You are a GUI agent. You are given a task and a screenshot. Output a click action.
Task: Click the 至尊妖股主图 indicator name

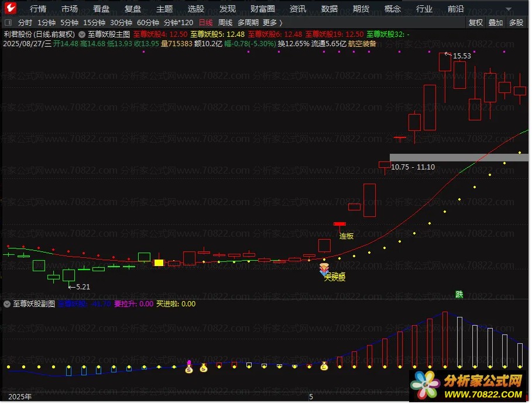109,34
